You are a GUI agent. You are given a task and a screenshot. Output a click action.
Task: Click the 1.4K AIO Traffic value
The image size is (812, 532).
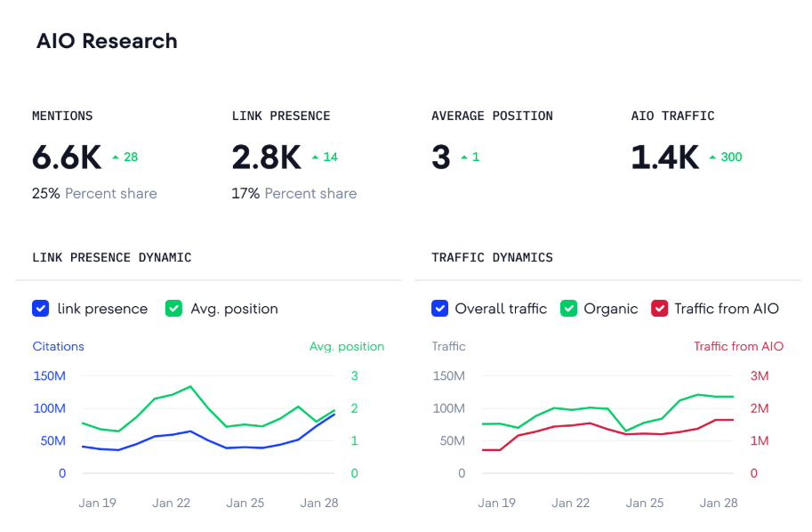pos(664,157)
